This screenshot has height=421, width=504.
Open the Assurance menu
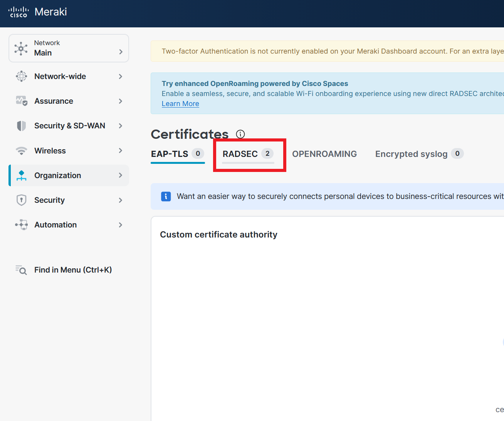coord(69,101)
